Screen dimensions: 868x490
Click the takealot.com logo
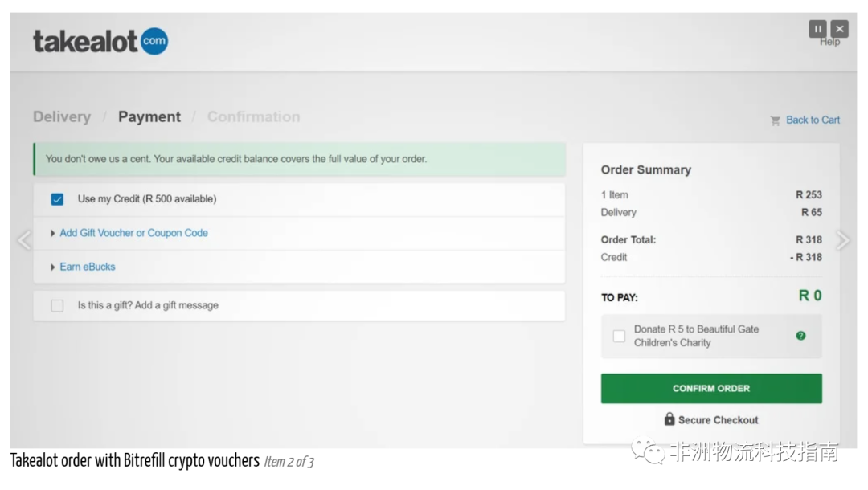(100, 42)
